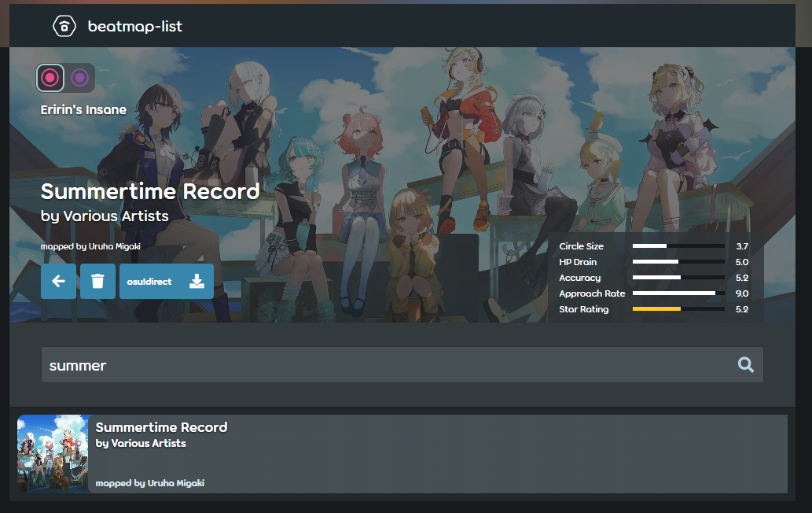Viewport: 812px width, 513px height.
Task: Click the magnifying glass search icon
Action: click(745, 364)
